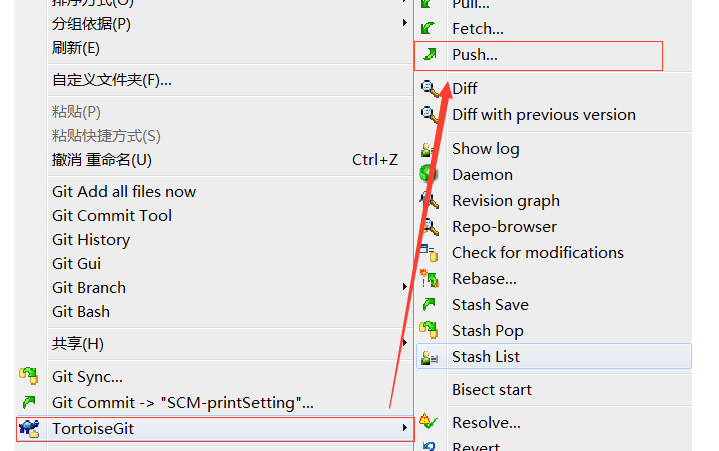The image size is (719, 451).
Task: Open Diff with previous version
Action: (543, 114)
